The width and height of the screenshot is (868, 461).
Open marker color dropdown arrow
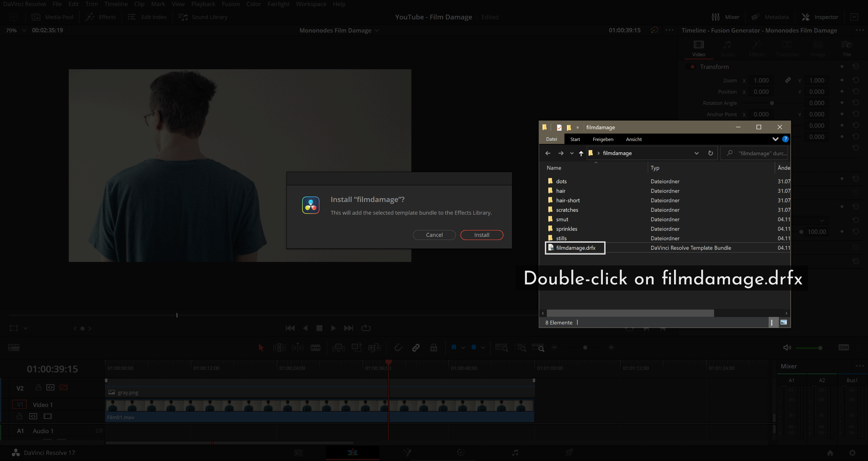[483, 348]
